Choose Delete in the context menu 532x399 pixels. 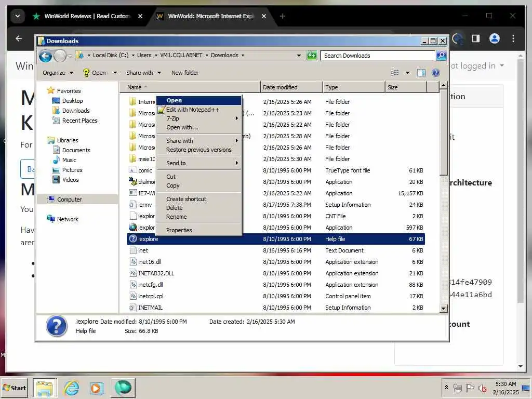coord(199,208)
